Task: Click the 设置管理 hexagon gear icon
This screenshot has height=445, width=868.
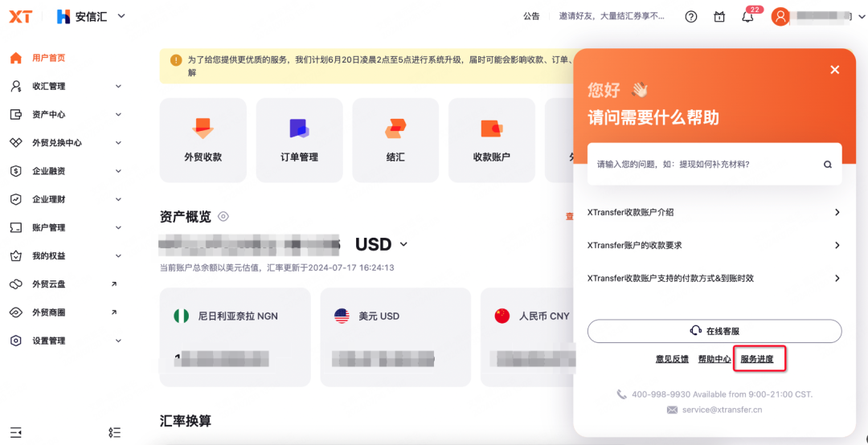Action: (16, 341)
